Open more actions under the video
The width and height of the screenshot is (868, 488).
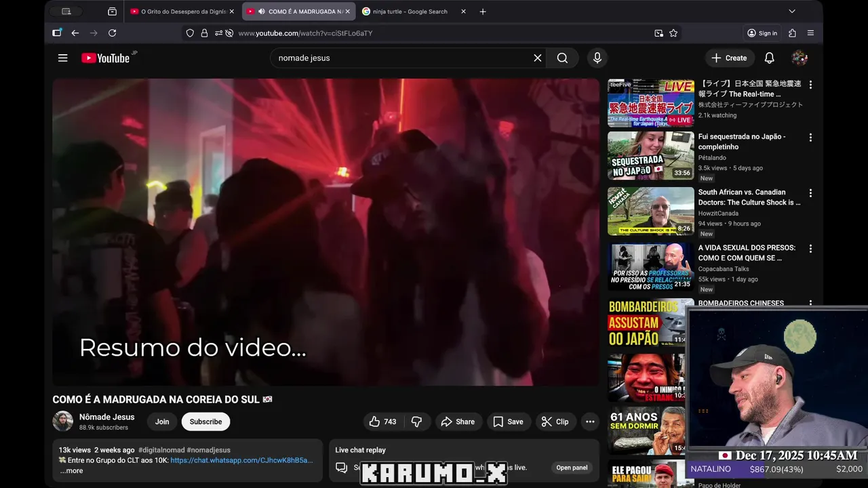590,422
